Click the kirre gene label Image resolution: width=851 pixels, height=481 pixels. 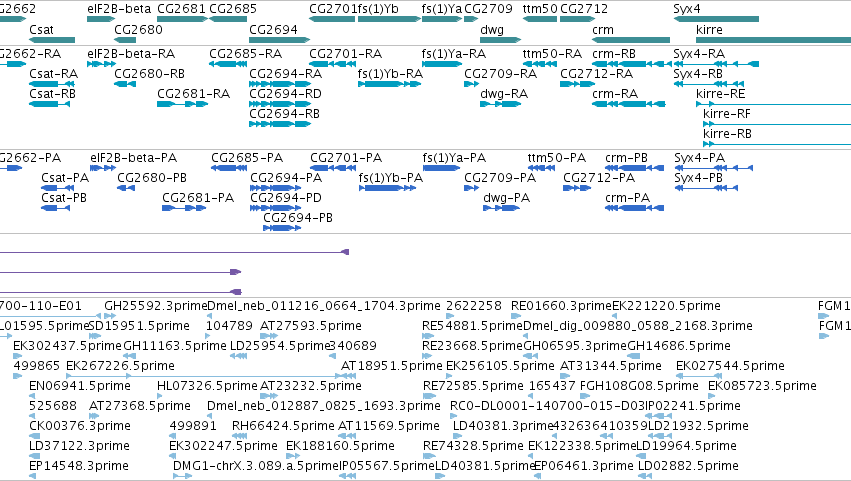coord(709,29)
